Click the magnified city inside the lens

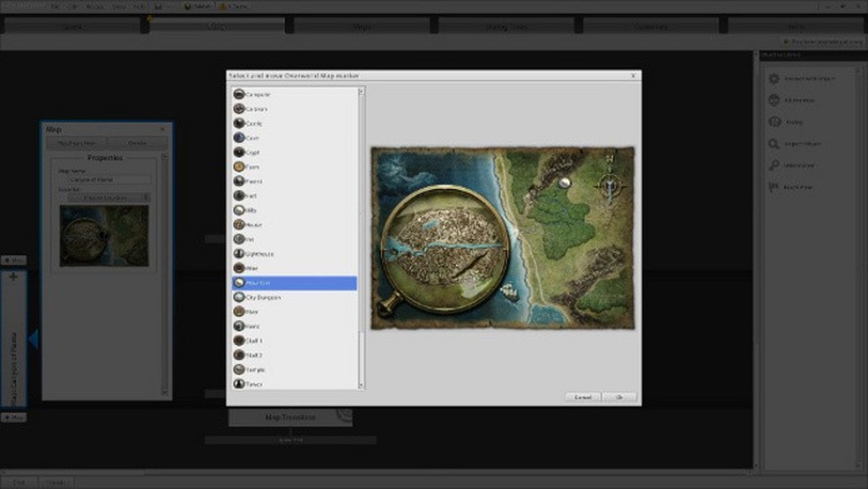(445, 248)
